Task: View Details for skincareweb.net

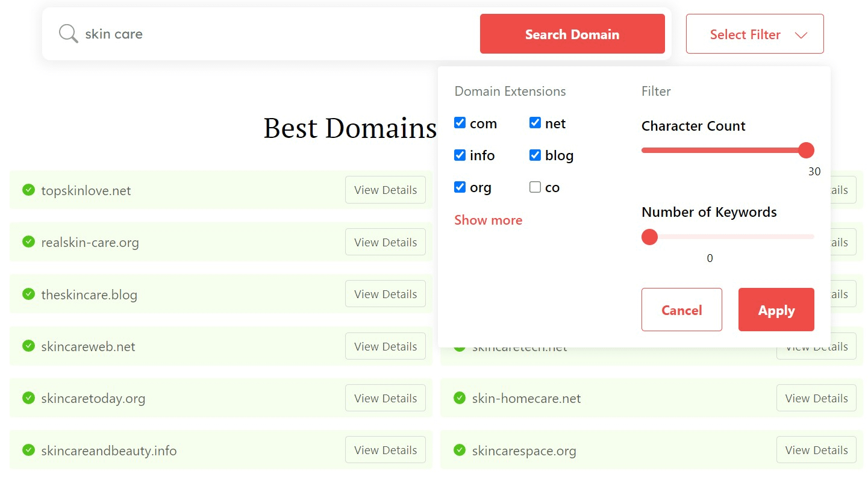Action: 386,346
